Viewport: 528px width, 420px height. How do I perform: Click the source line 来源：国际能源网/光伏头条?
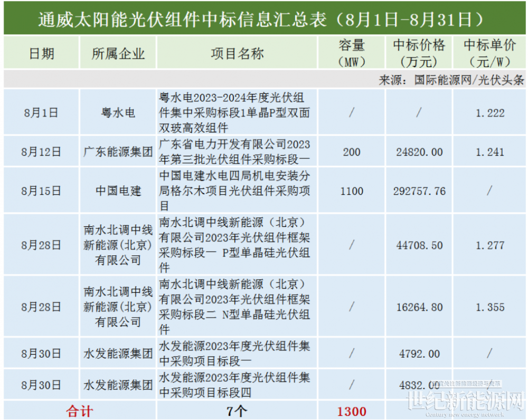[451, 80]
